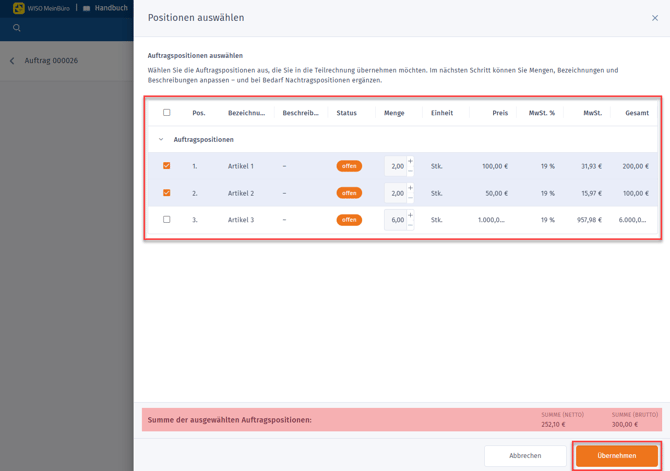The width and height of the screenshot is (670, 471).
Task: Close the Positionen auswählen dialog
Action: (655, 18)
